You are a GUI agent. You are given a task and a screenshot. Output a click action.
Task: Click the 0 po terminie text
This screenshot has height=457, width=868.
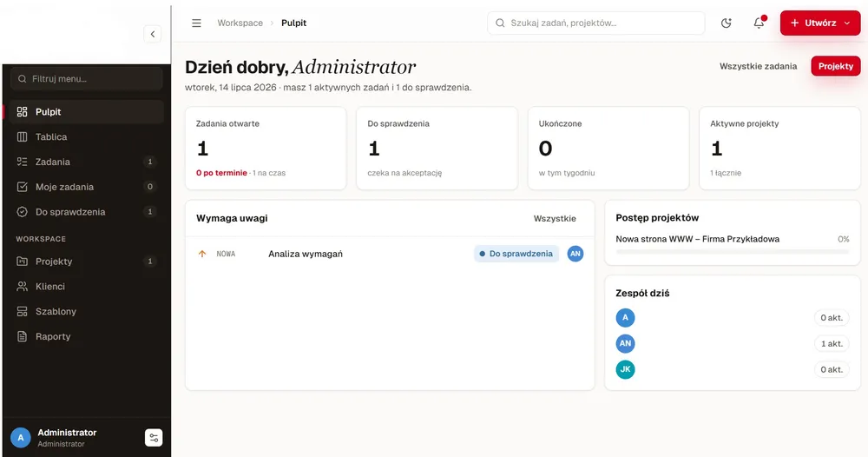click(221, 173)
